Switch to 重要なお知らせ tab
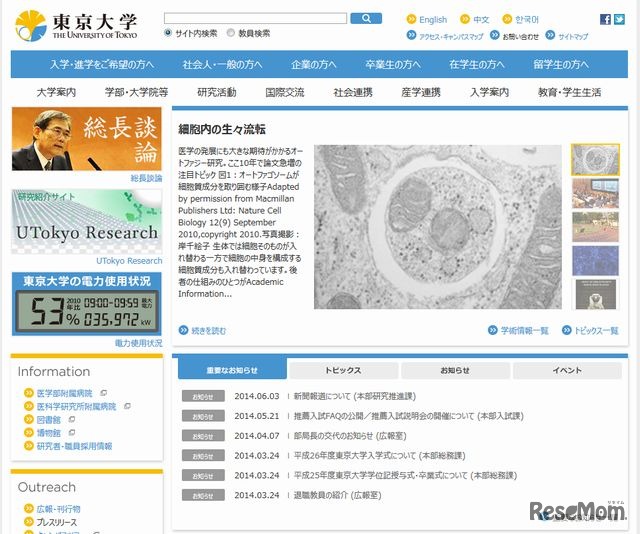Viewport: 640px width, 534px height. coord(232,370)
